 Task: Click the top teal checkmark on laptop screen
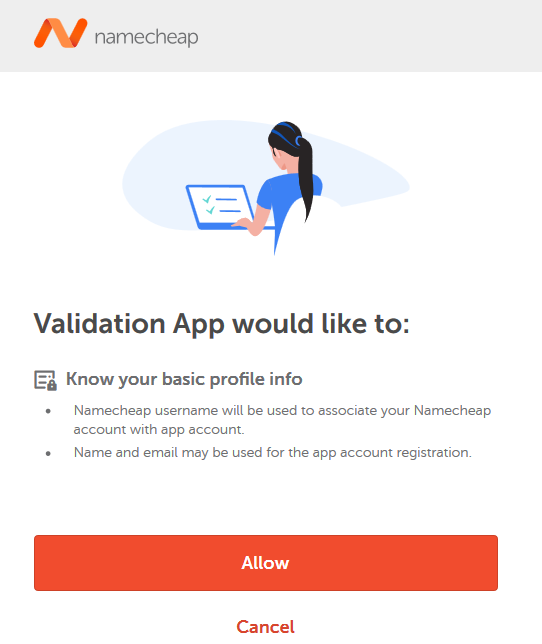click(x=207, y=199)
